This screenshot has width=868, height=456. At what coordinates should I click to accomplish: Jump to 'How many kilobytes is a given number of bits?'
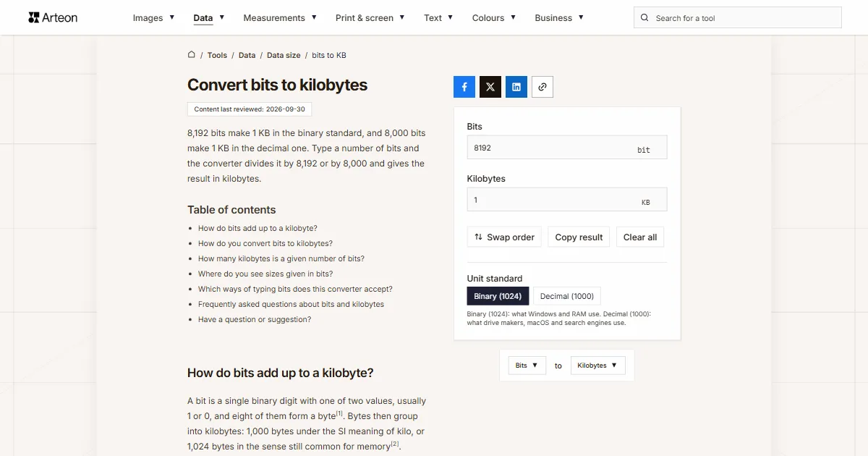pyautogui.click(x=281, y=258)
